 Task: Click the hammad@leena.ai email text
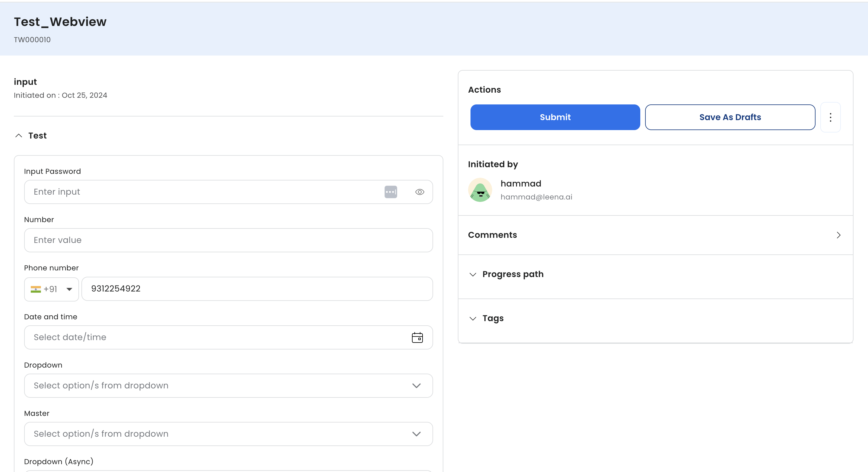tap(536, 197)
